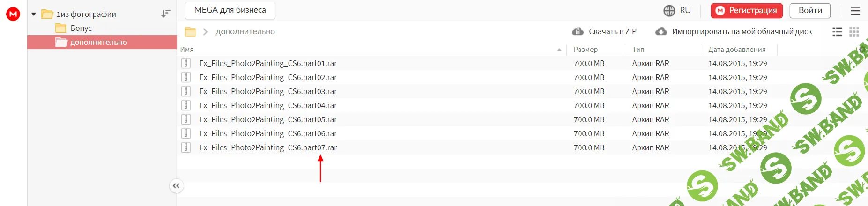Collapse the 1из фотографии folder tree

(34, 14)
